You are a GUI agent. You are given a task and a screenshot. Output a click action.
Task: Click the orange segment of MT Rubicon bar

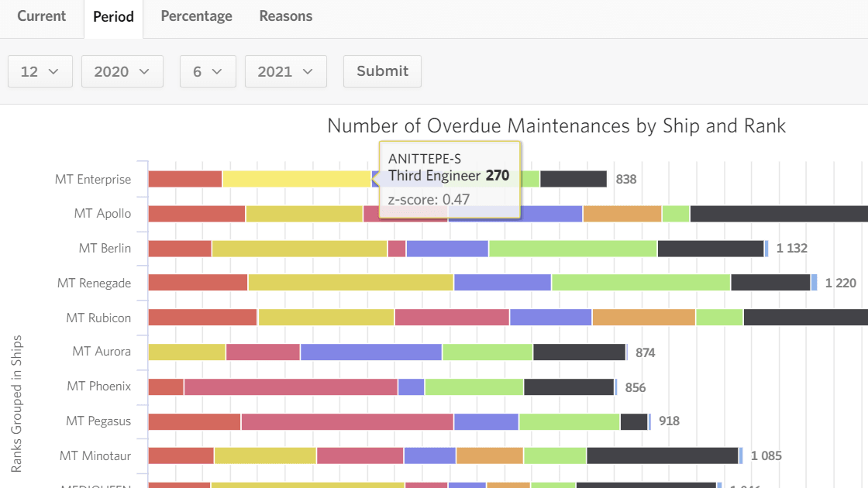643,318
